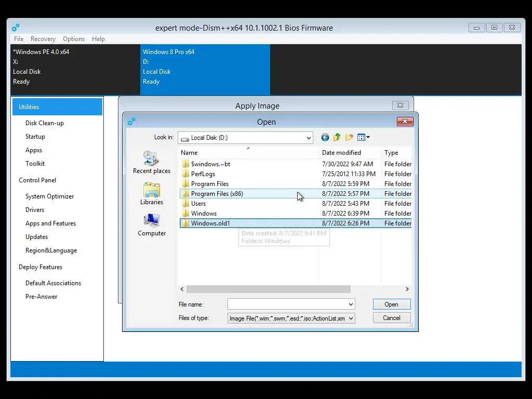Sort by the Name column header
Image resolution: width=532 pixels, height=399 pixels.
pyautogui.click(x=248, y=153)
